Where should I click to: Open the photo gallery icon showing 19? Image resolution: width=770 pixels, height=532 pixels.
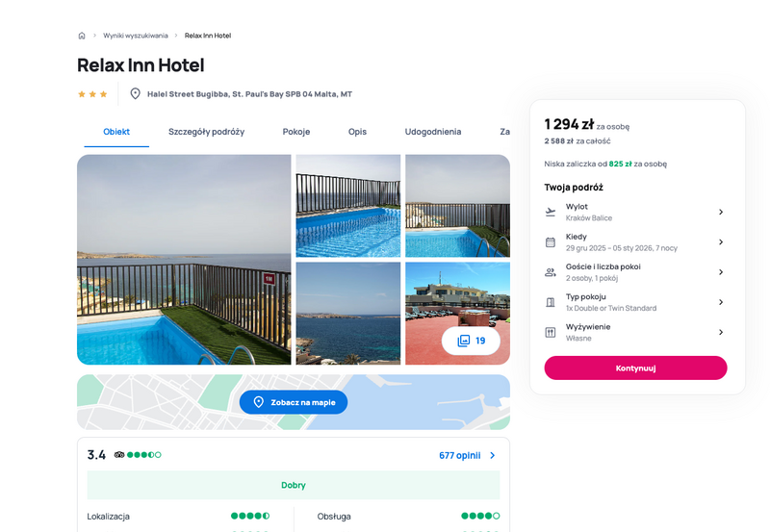(x=464, y=341)
